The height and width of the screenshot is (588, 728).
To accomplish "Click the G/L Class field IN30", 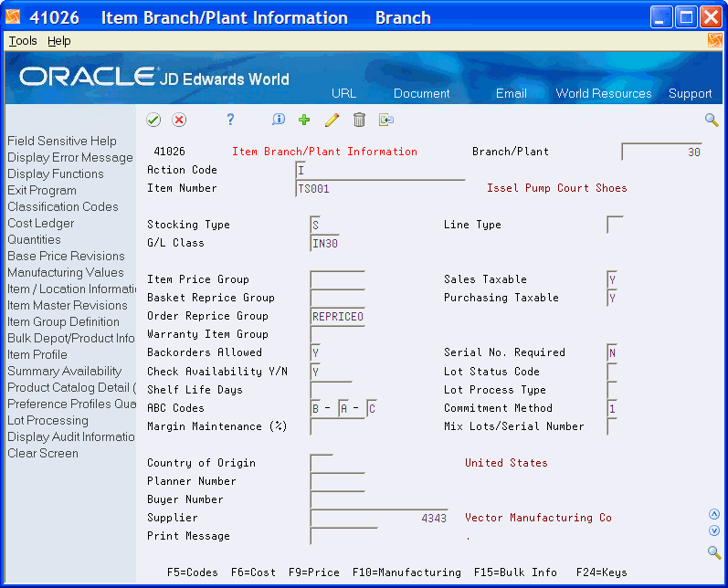I will [324, 243].
